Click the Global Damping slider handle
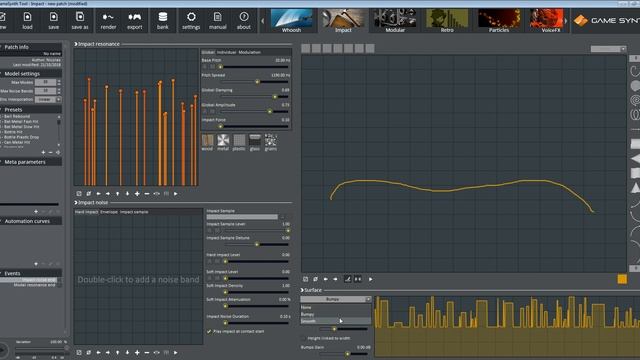The image size is (640, 360). (275, 97)
